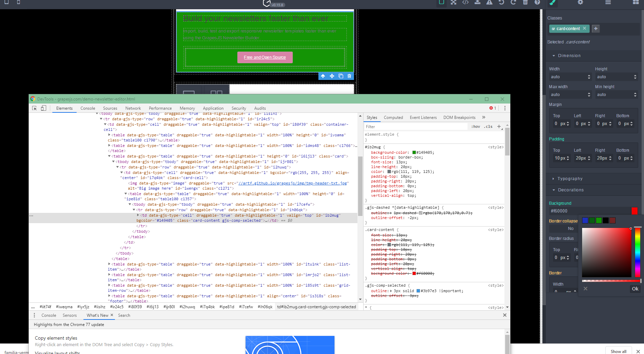Open Width unit stepper in Dimension
The height and width of the screenshot is (354, 644).
pos(589,77)
